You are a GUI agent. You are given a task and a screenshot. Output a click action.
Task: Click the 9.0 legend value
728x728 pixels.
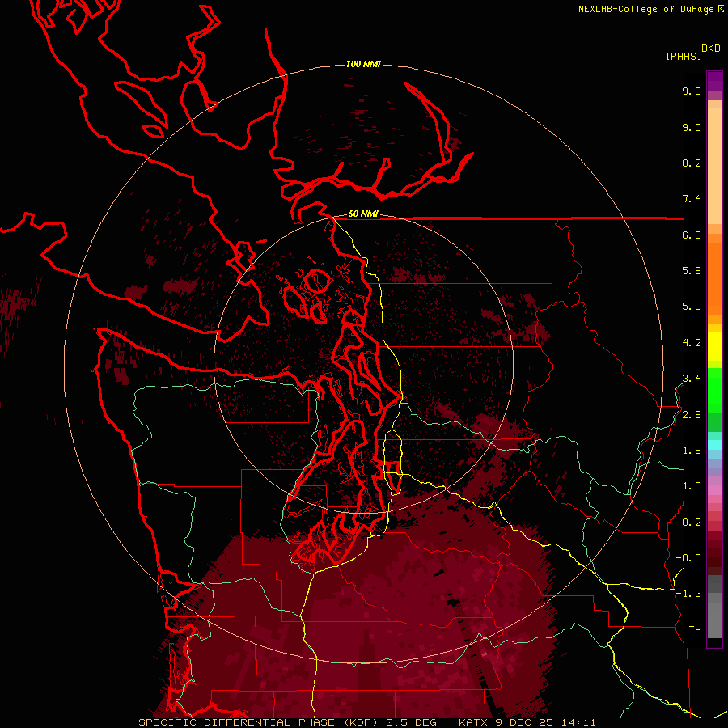point(692,127)
